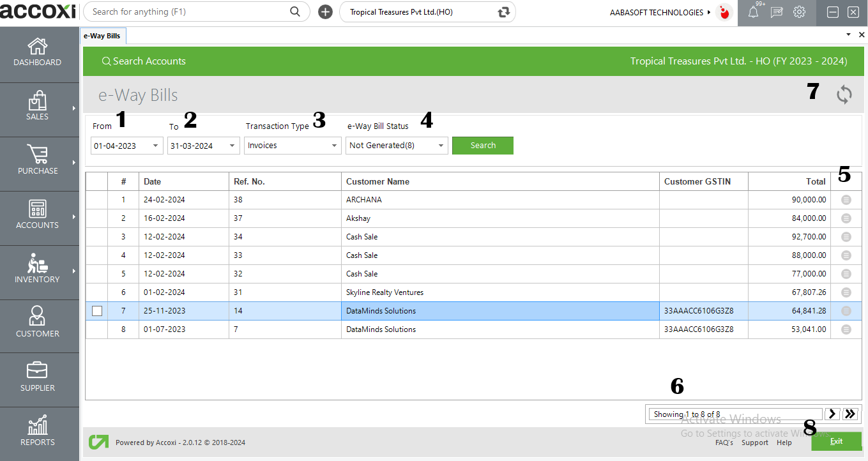Open the Transaction Type dropdown
This screenshot has width=868, height=461.
(x=334, y=146)
